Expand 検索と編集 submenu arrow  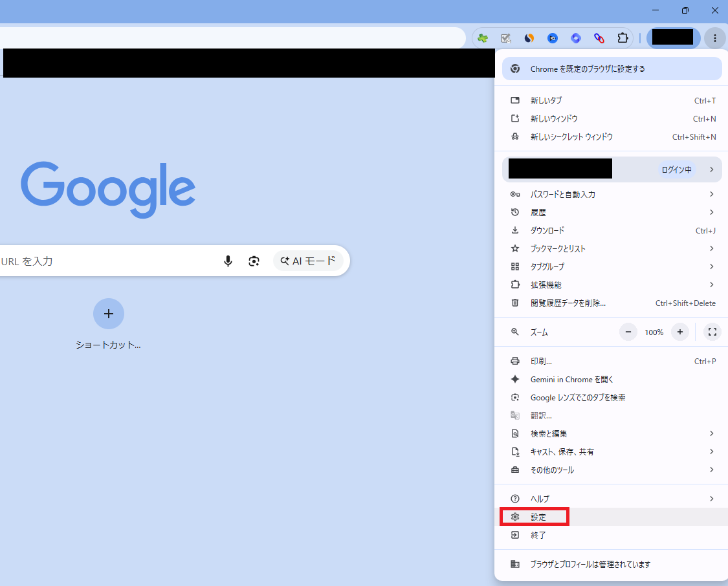(711, 434)
